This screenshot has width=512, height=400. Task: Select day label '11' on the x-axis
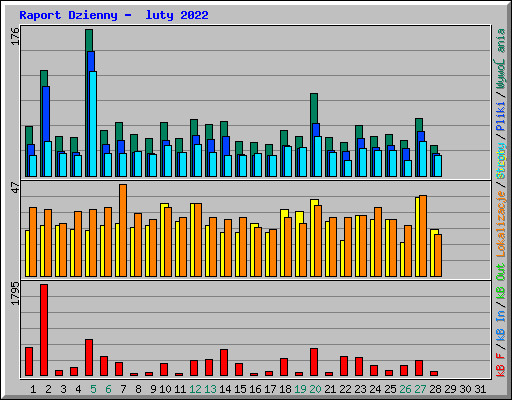pyautogui.click(x=180, y=389)
